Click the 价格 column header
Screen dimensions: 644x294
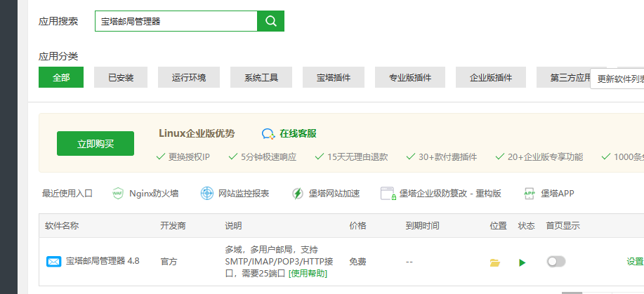[357, 225]
